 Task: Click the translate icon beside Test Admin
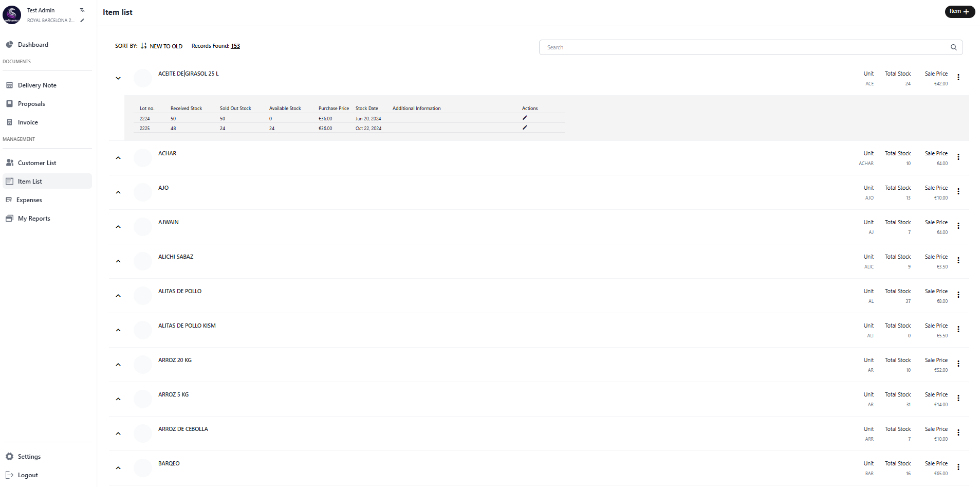click(x=82, y=10)
